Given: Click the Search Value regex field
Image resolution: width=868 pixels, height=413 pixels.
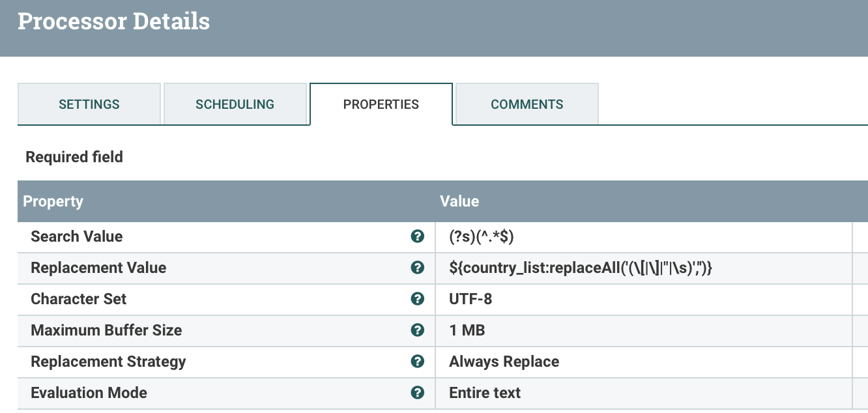Looking at the screenshot, I should (482, 236).
